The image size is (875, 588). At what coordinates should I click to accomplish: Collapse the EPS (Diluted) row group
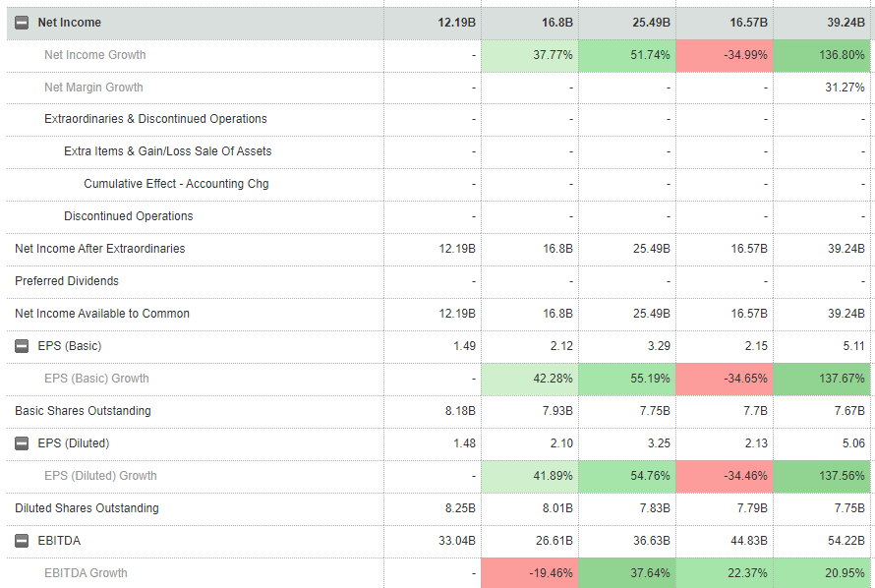22,443
